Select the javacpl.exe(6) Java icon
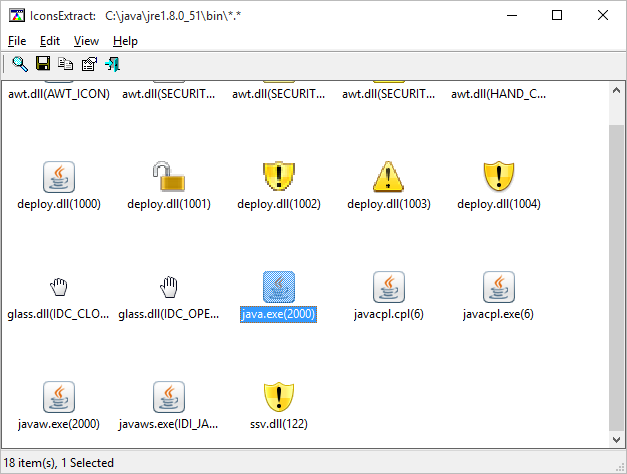Viewport: 627px width, 474px height. point(499,287)
